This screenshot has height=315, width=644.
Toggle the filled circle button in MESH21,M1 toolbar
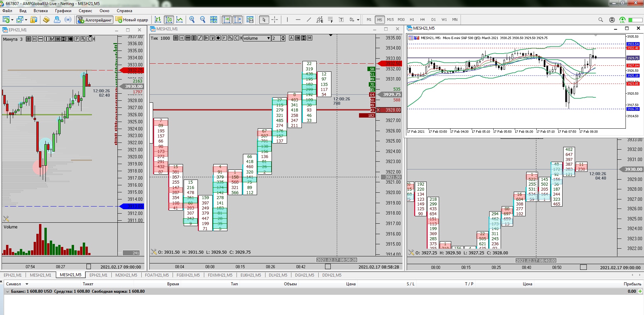(x=218, y=38)
